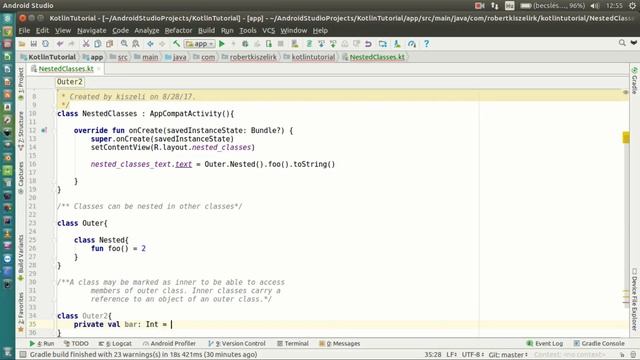Click the Git: master branch widget

point(508,355)
